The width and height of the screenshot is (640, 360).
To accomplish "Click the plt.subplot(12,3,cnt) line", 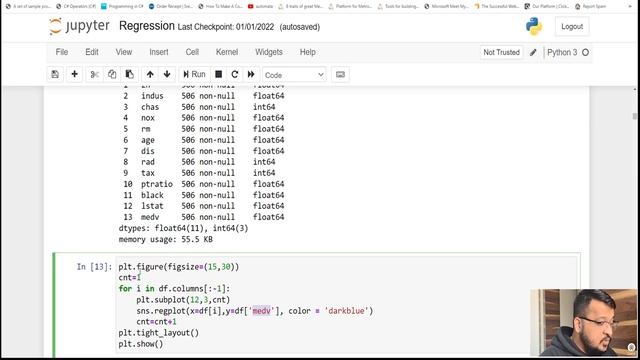I will click(183, 300).
